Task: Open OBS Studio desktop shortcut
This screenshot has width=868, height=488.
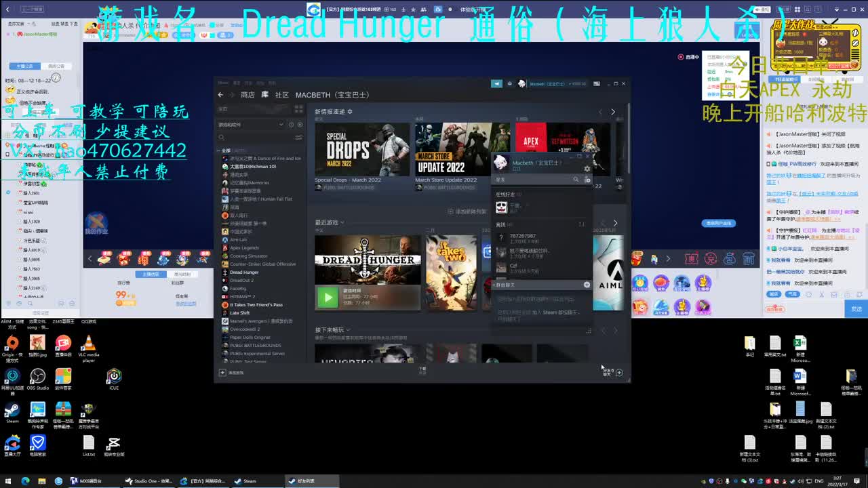Action: tap(38, 380)
